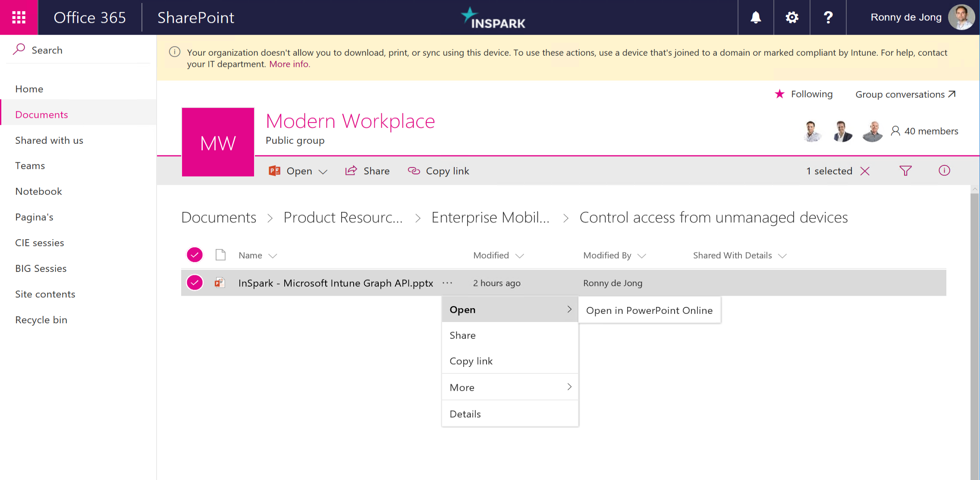980x480 pixels.
Task: Select Open in PowerPoint Online
Action: [x=649, y=310]
